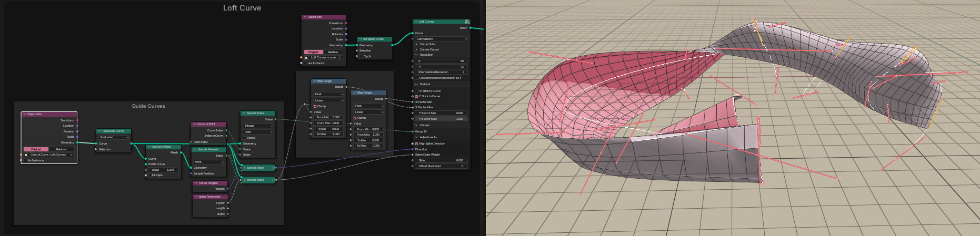Enable X: Stick to Curve checkbox
The width and height of the screenshot is (980, 236).
click(x=417, y=91)
